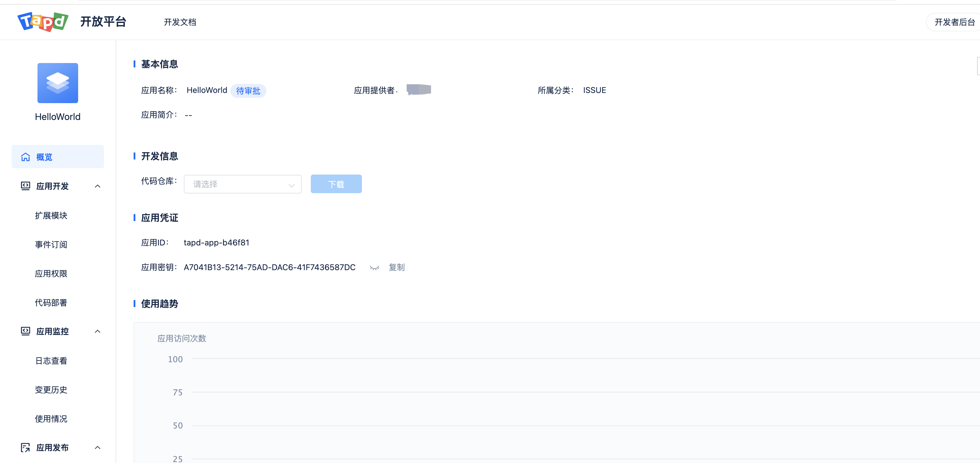Click the home icon beside 概览
This screenshot has height=463, width=980.
coord(26,157)
